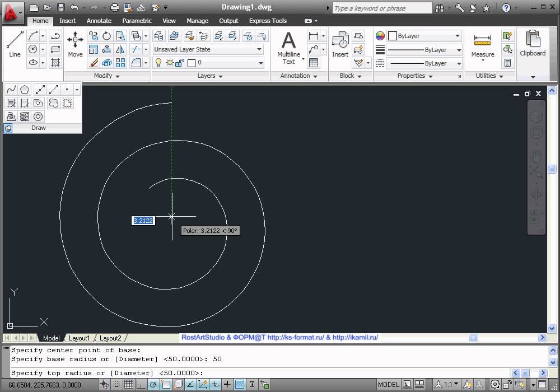Viewport: 560px width, 392px height.
Task: Expand the Properties panel
Action: pos(414,76)
